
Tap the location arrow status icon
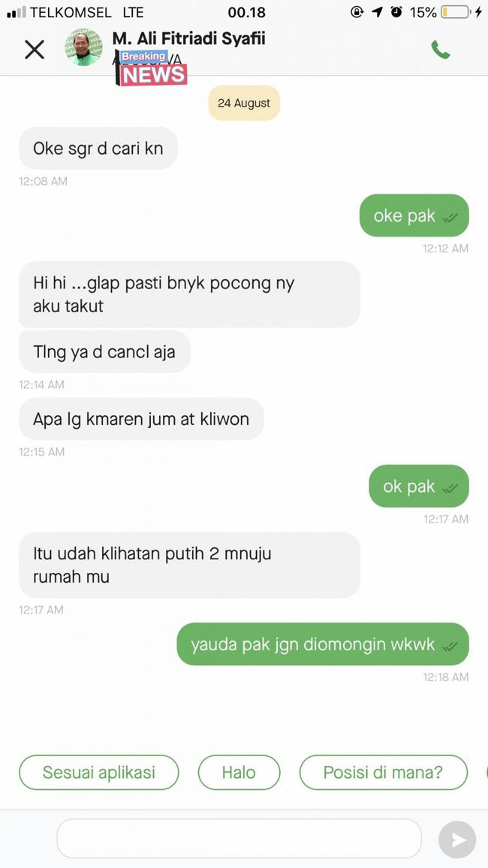tap(378, 11)
